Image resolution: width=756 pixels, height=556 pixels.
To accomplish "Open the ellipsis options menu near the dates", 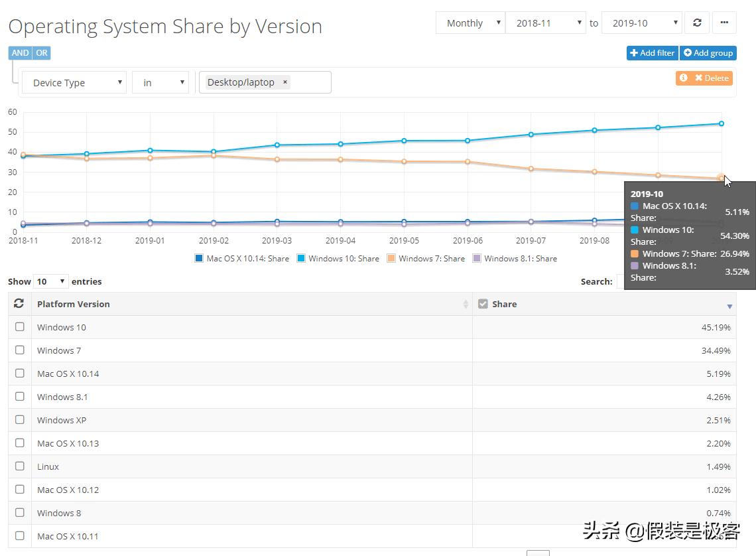I will [724, 22].
